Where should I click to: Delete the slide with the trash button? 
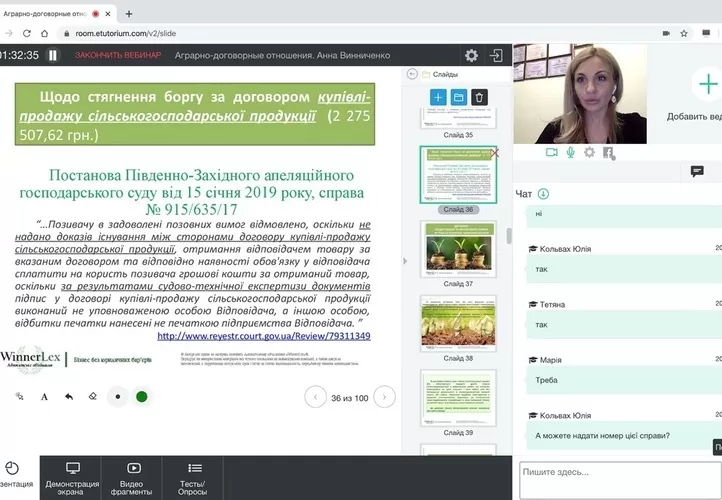479,97
